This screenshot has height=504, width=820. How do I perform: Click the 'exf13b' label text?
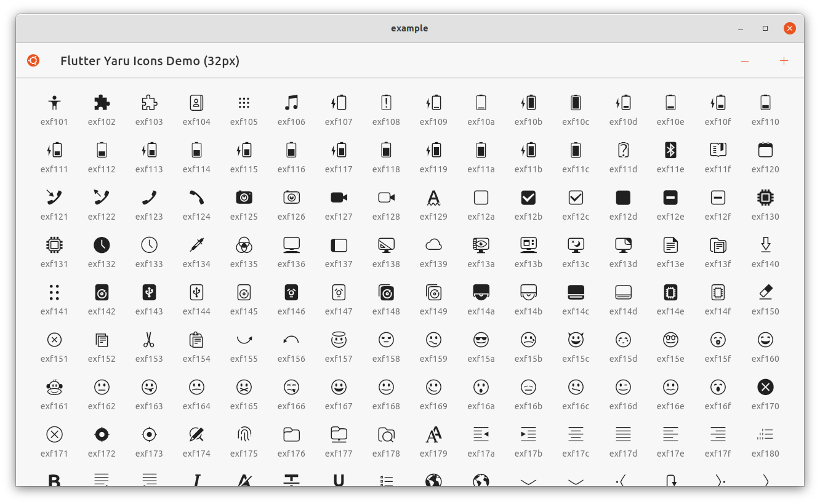pos(528,264)
